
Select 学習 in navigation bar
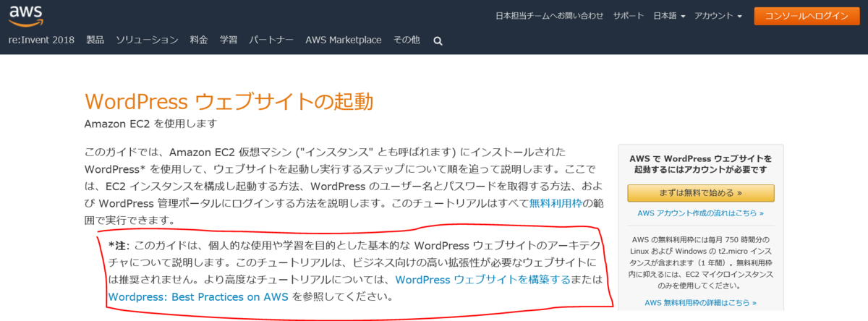[228, 40]
